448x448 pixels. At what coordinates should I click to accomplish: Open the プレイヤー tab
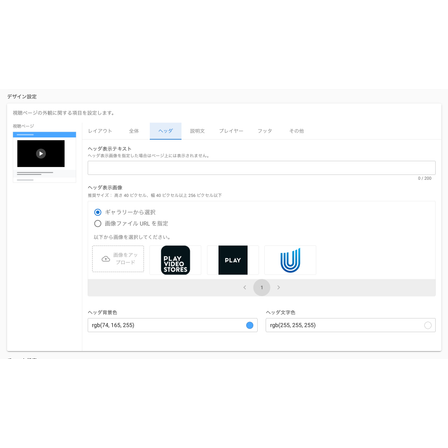231,131
